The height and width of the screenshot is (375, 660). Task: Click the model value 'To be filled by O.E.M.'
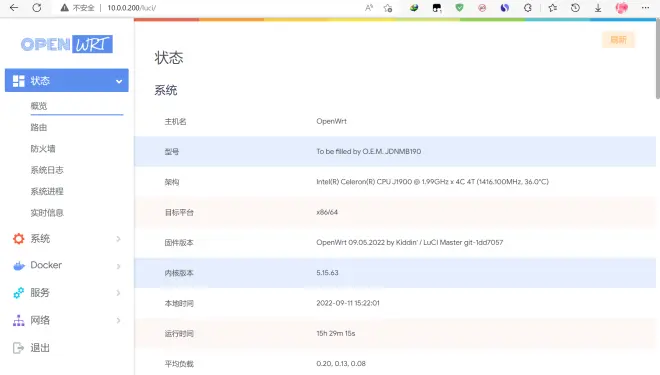tap(369, 152)
